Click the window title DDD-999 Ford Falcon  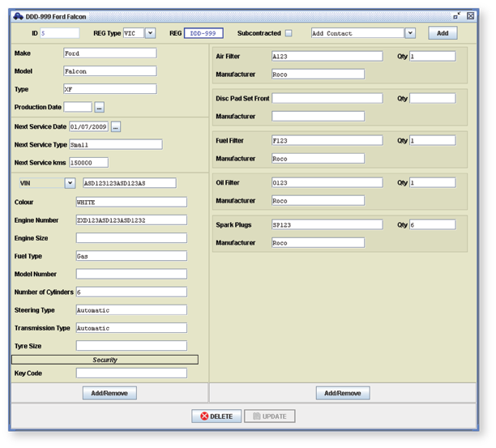click(x=56, y=16)
